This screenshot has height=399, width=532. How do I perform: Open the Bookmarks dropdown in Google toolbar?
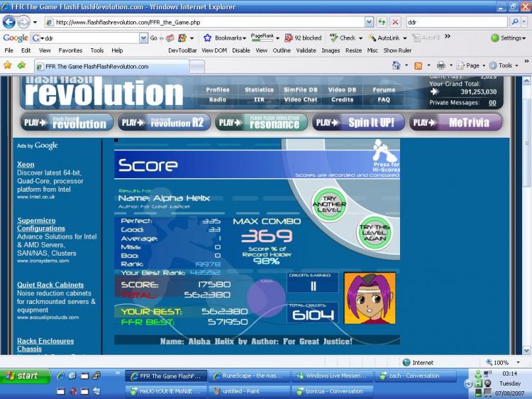(225, 38)
